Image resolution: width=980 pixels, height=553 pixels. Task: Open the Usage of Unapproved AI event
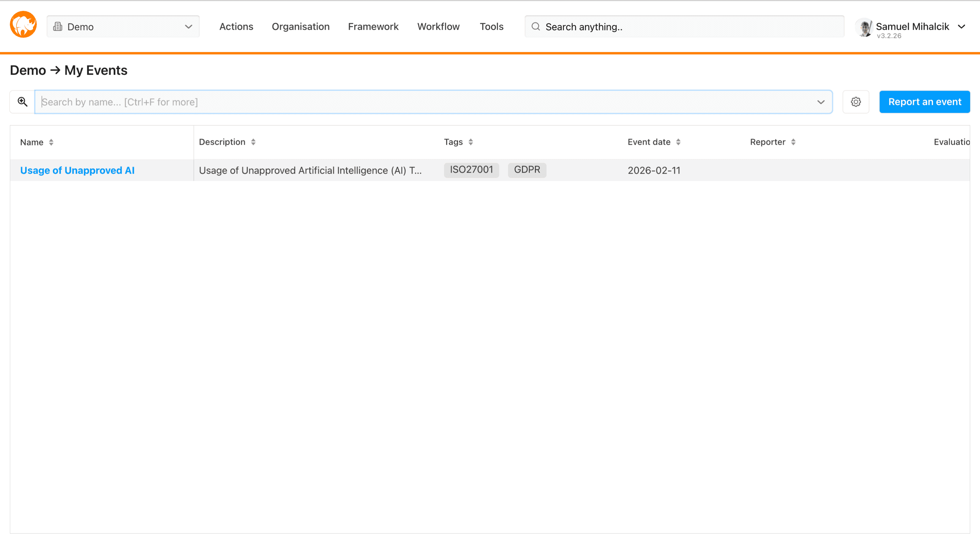coord(77,170)
